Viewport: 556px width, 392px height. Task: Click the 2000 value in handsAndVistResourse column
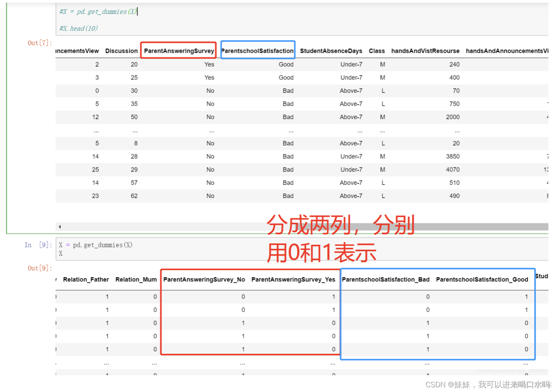click(x=453, y=117)
